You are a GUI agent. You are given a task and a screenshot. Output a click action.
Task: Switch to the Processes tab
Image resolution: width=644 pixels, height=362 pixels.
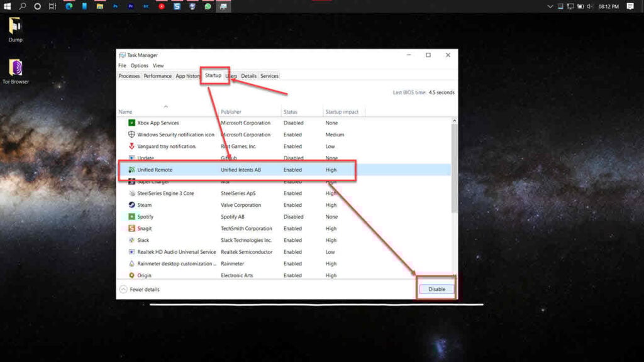[129, 76]
